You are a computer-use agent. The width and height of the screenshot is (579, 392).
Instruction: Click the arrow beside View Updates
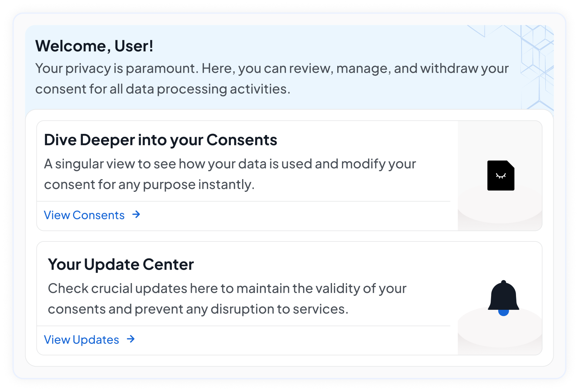point(131,339)
